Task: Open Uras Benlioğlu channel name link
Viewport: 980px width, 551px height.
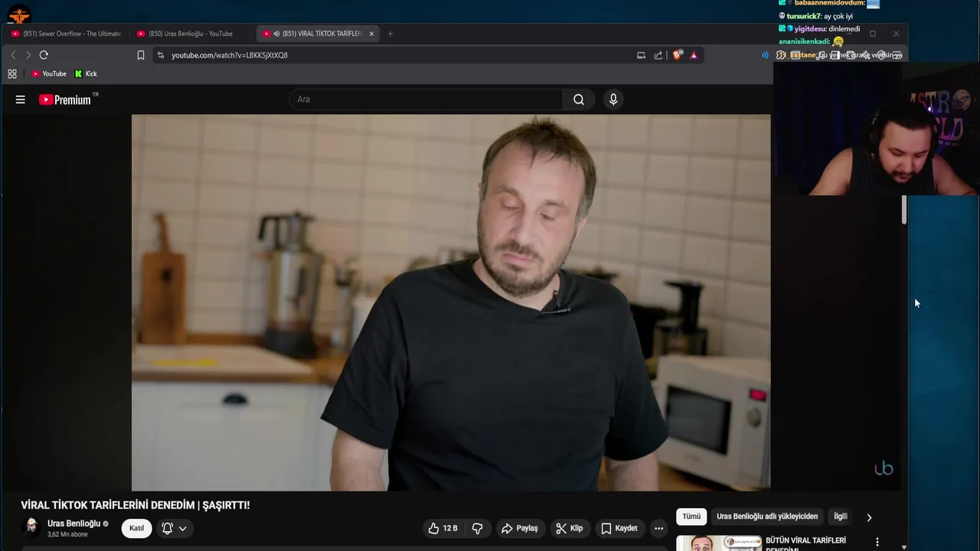Action: coord(73,523)
